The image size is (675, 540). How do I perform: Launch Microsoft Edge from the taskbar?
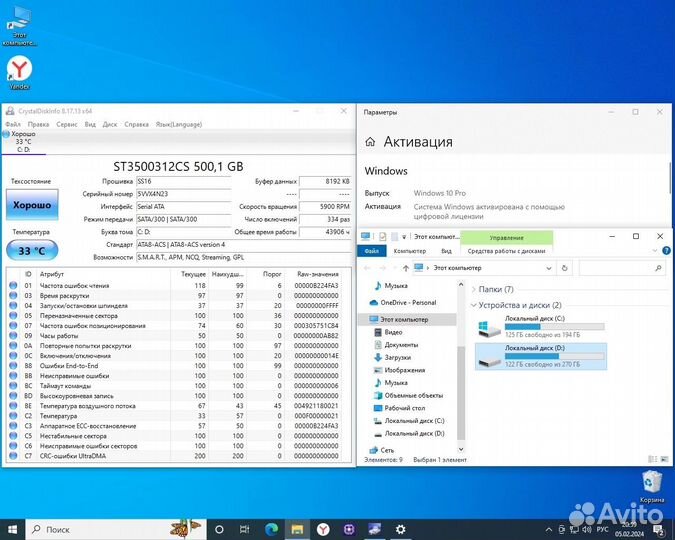[271, 529]
